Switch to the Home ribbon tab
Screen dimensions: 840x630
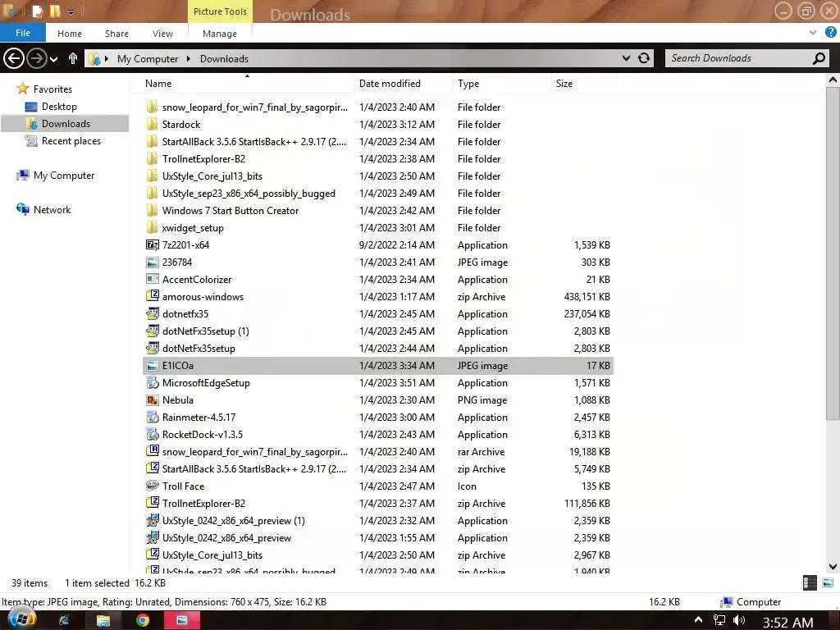point(70,33)
